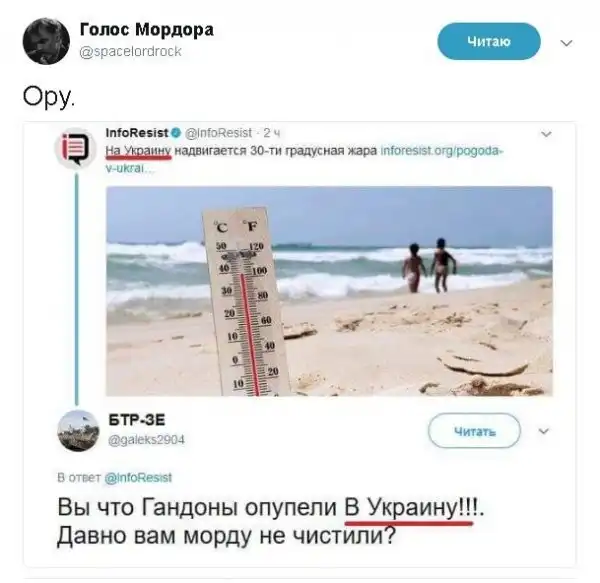This screenshot has height=583, width=600.
Task: Open БТР-3Е display name
Action: pos(137,420)
